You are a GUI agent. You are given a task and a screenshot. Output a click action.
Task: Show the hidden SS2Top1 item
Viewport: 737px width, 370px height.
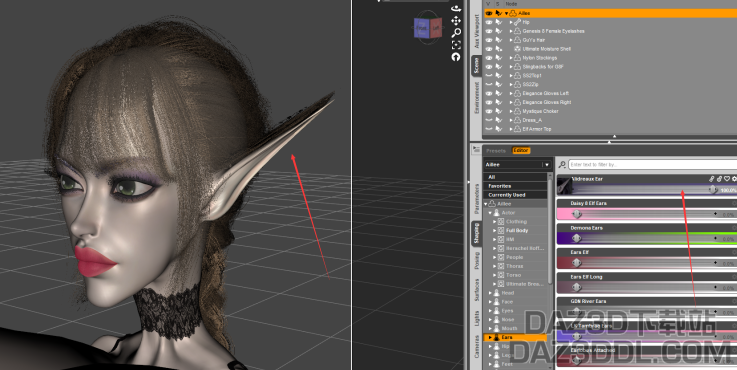coord(489,76)
